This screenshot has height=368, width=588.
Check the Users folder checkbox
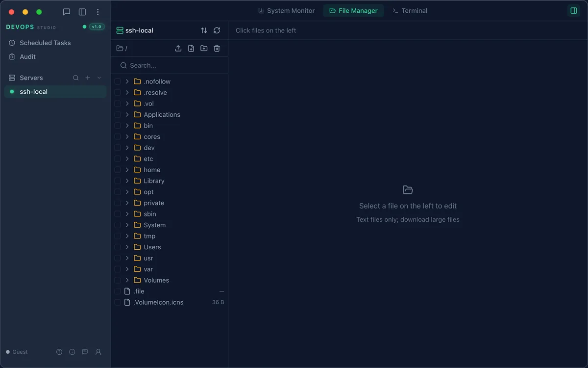tap(118, 247)
